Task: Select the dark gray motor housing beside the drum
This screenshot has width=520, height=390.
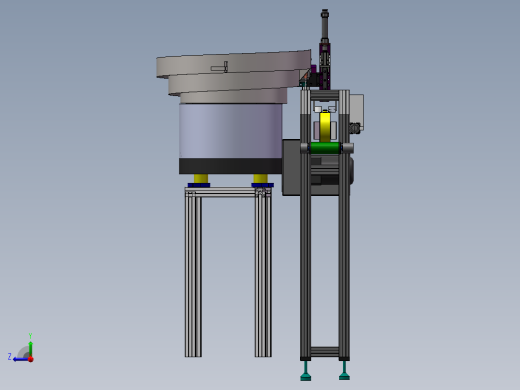Action: pos(291,167)
